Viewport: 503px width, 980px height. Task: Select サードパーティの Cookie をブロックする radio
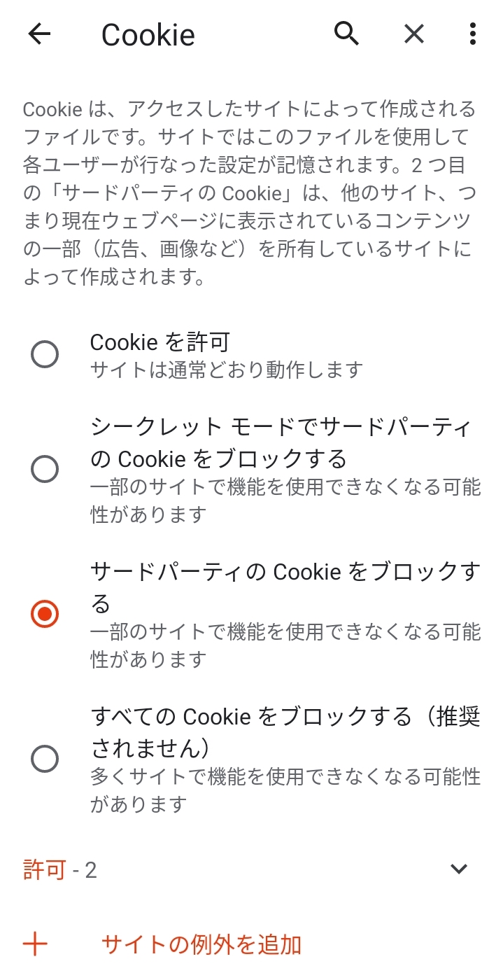[45, 614]
